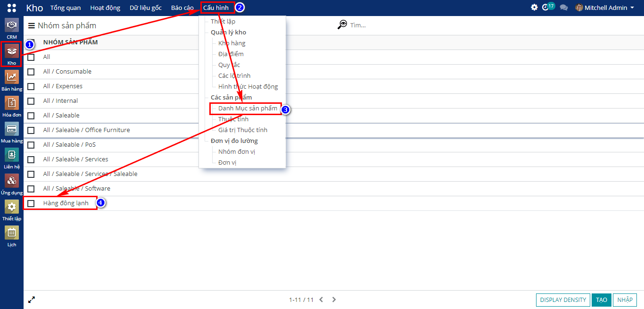Select Hình thức Hoạt động menu entry
This screenshot has width=644, height=309.
[x=248, y=87]
